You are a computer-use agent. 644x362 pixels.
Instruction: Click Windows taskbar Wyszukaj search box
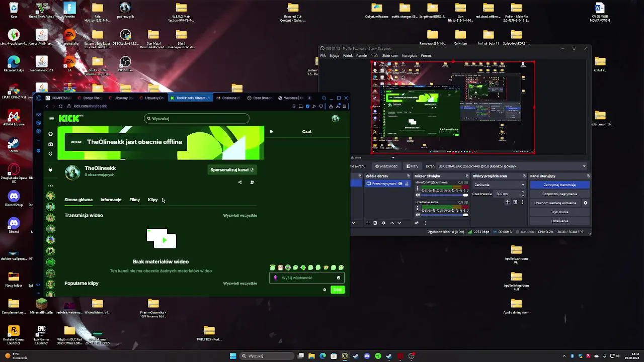click(x=267, y=356)
